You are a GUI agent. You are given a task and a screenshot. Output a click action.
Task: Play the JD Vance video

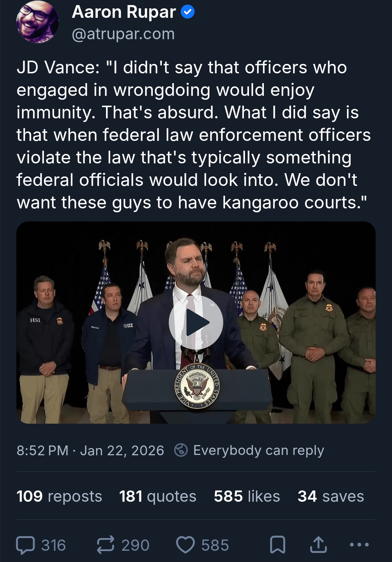(x=196, y=322)
